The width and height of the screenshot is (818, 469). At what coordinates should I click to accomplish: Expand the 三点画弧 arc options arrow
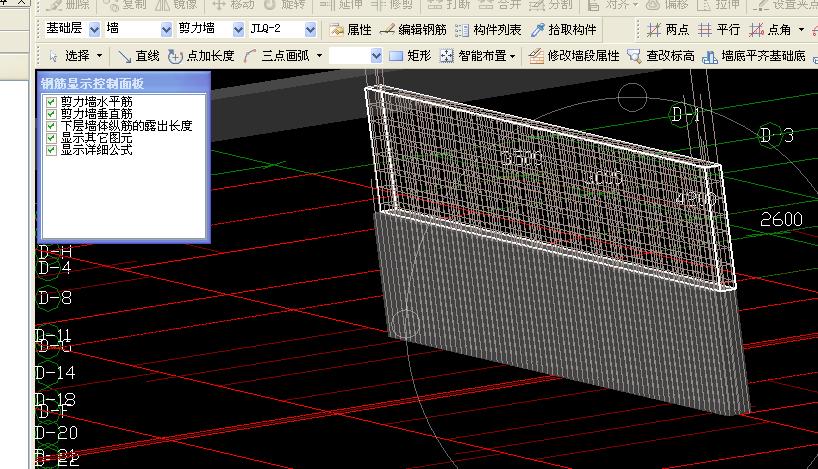(319, 55)
